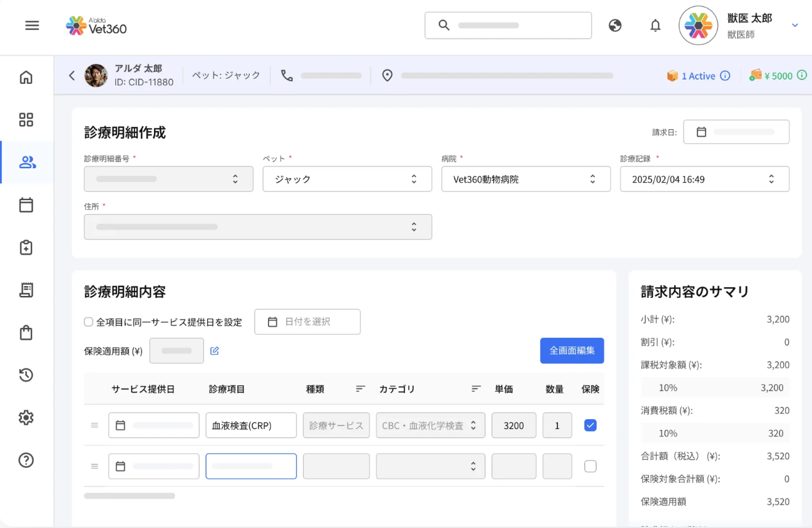Expand the 病院 dropdown Vet360動物病院
The width and height of the screenshot is (812, 528).
(x=525, y=179)
